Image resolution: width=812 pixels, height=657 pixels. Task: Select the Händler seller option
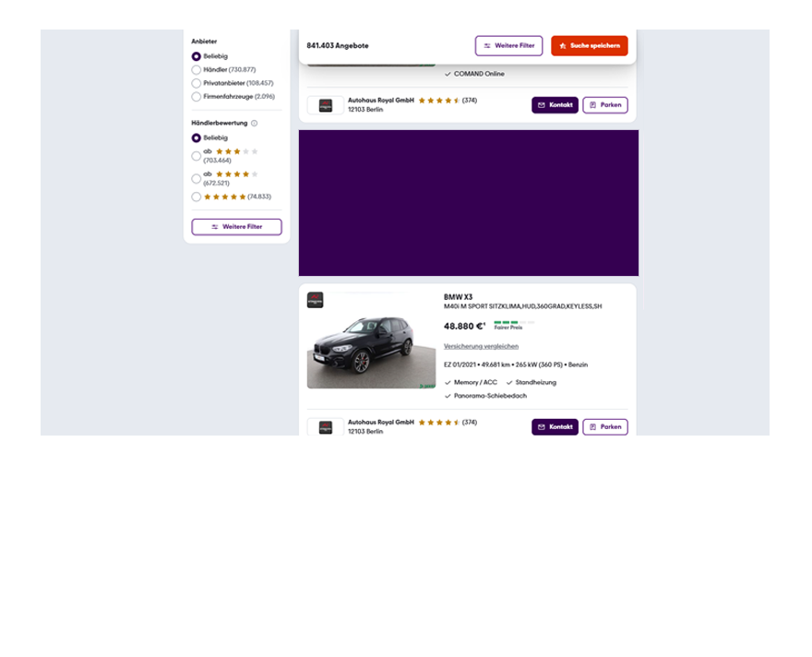click(197, 70)
